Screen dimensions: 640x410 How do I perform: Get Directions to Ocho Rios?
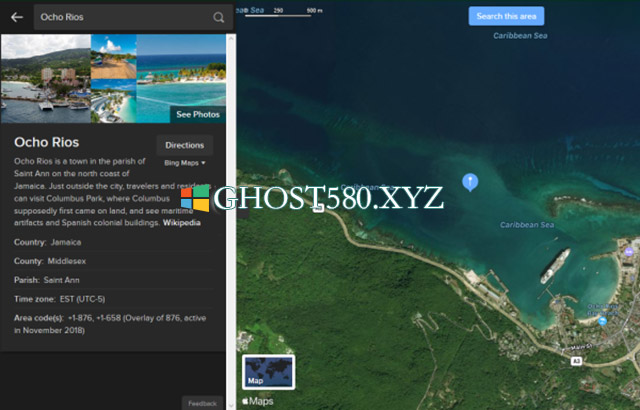click(x=184, y=145)
